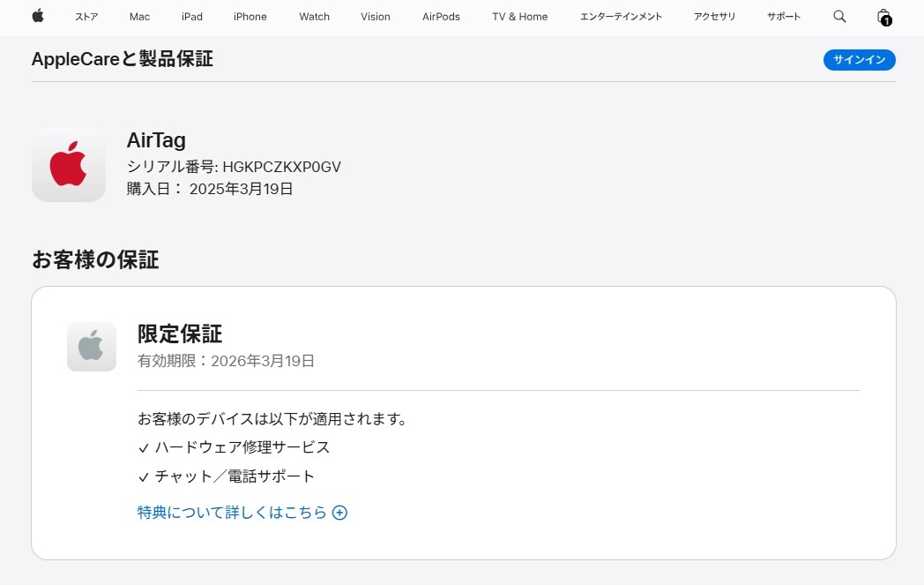Viewport: 924px width, 585px height.
Task: Select Vision in the top navigation
Action: click(x=376, y=17)
